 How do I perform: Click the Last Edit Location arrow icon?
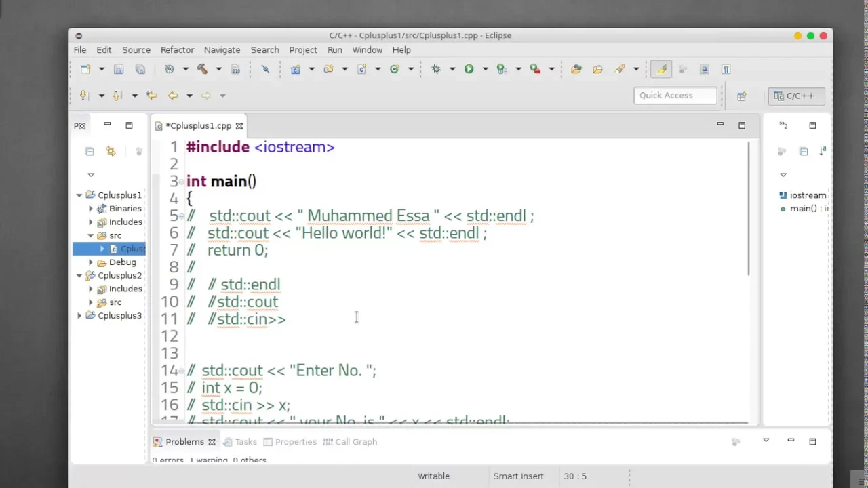coord(152,95)
